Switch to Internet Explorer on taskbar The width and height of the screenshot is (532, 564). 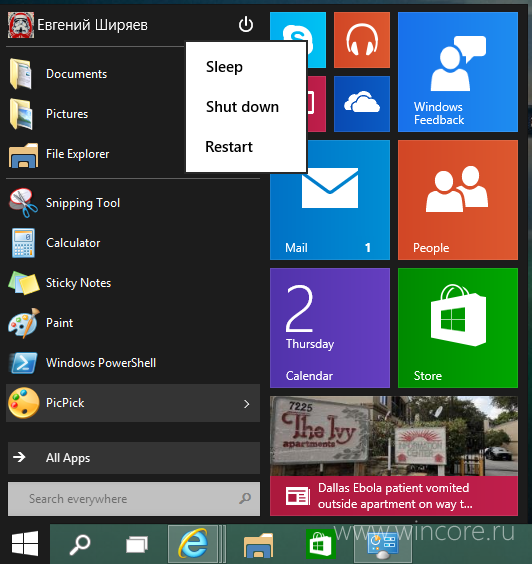click(193, 544)
